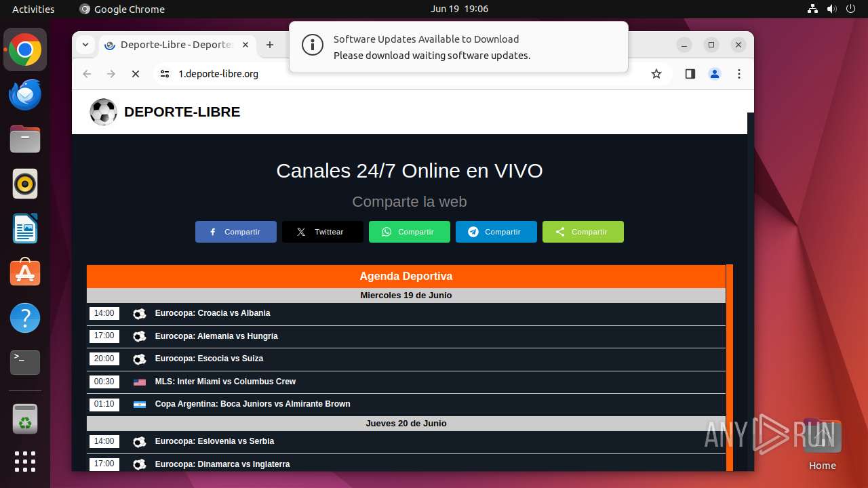Screen dimensions: 868x488
Task: Click the Agenda Deportiva header
Action: pos(406,277)
